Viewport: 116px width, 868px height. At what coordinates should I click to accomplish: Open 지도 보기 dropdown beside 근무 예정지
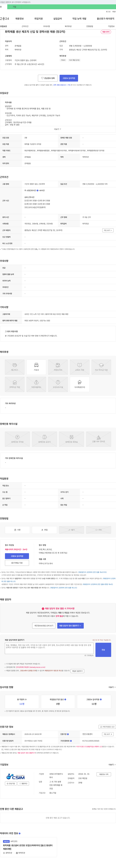pos(108,230)
